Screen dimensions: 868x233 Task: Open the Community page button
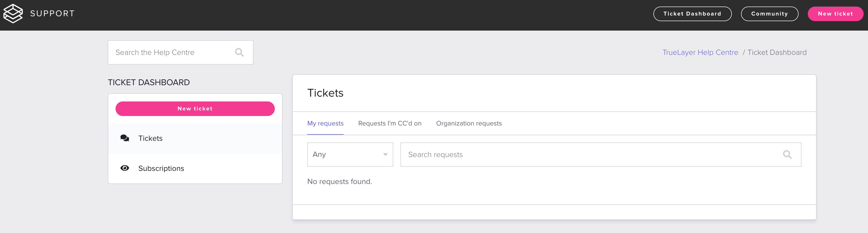click(x=769, y=14)
